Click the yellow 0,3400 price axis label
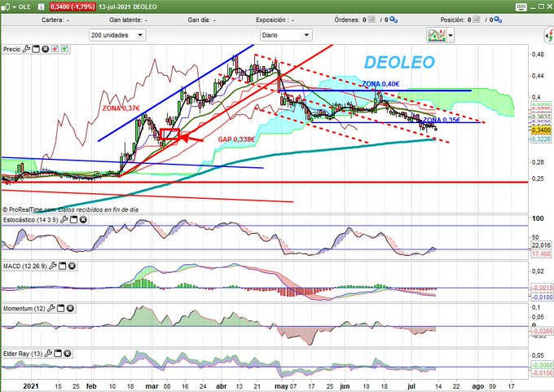The width and height of the screenshot is (554, 392). pyautogui.click(x=541, y=130)
